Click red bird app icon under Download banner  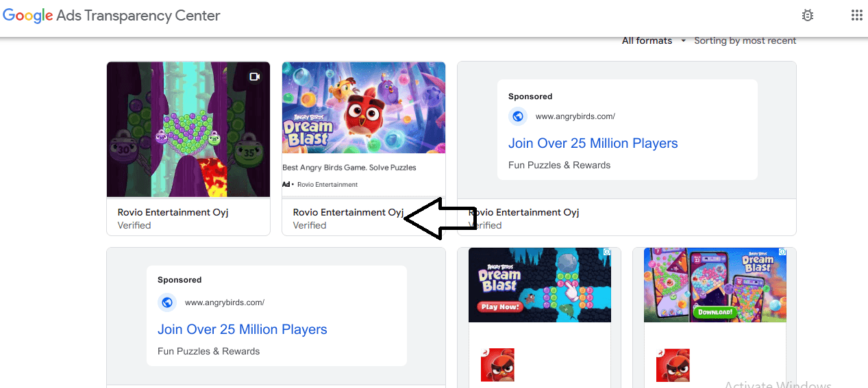point(673,365)
